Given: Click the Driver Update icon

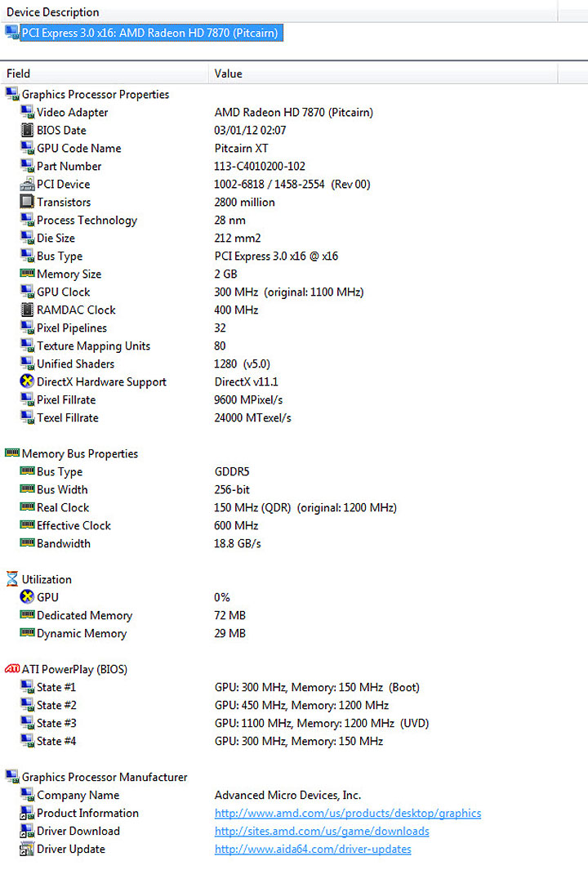Looking at the screenshot, I should [27, 849].
